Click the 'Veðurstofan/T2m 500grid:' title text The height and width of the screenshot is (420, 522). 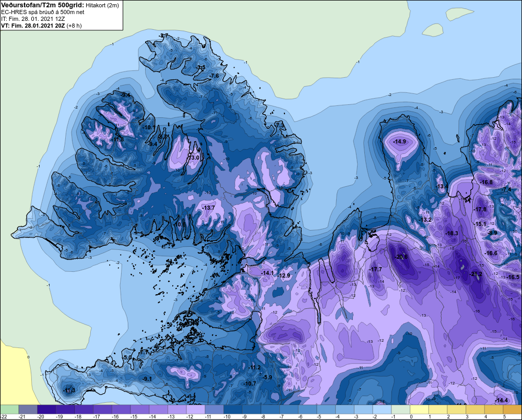43,5
